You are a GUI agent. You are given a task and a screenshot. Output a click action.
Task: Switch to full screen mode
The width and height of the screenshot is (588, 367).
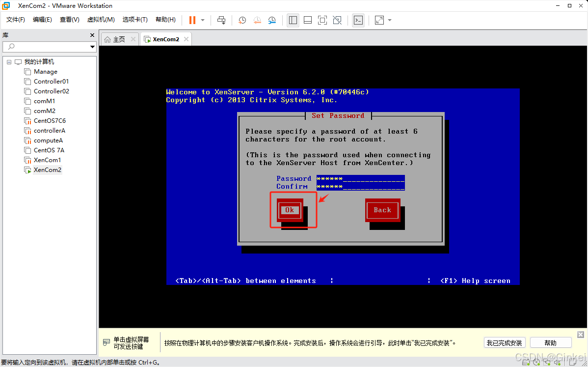322,20
